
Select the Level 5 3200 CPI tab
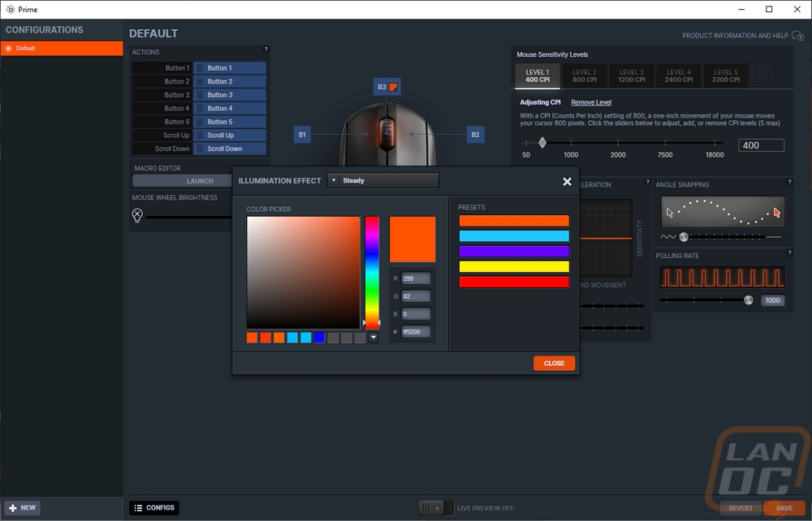point(725,76)
